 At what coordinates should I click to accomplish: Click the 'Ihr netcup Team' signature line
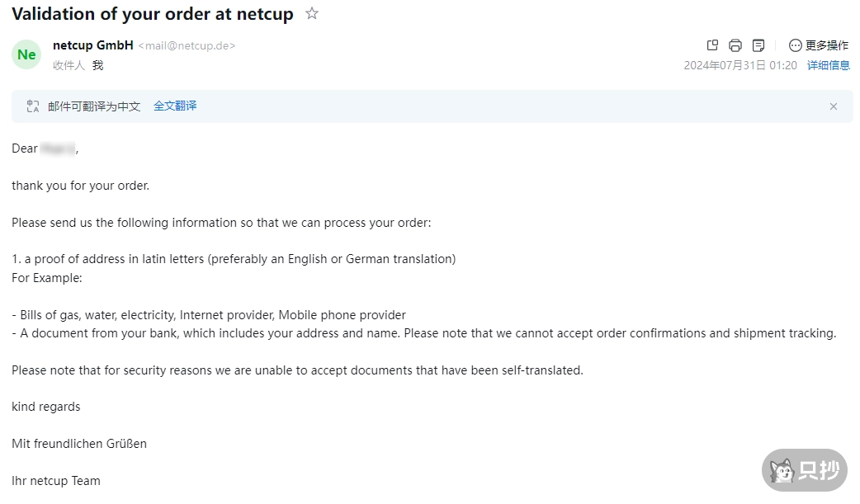56,480
